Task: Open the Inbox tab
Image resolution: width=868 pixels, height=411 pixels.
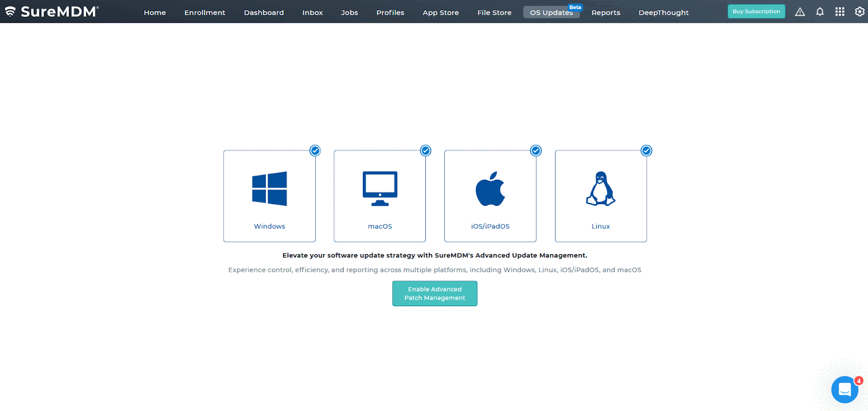Action: pyautogui.click(x=312, y=12)
